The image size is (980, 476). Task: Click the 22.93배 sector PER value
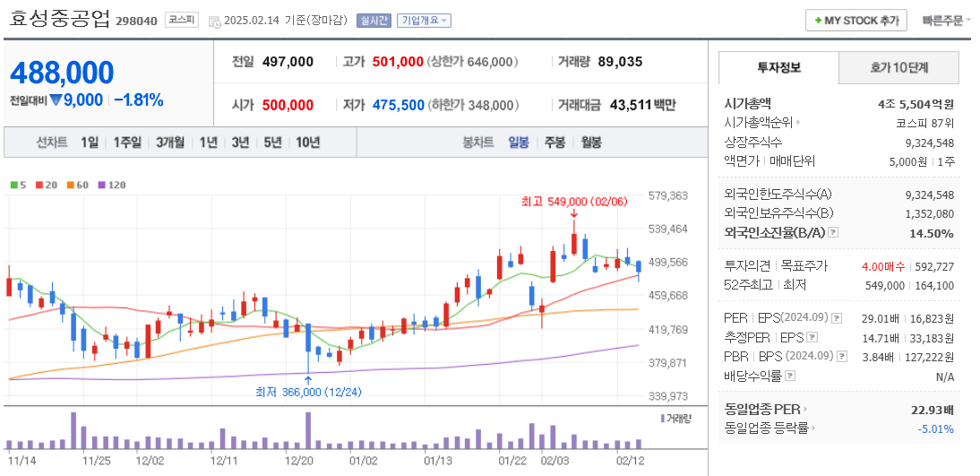coord(933,411)
